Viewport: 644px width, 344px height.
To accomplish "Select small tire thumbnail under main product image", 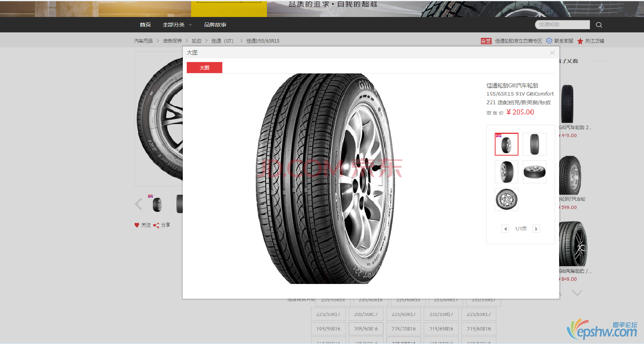I will click(157, 204).
